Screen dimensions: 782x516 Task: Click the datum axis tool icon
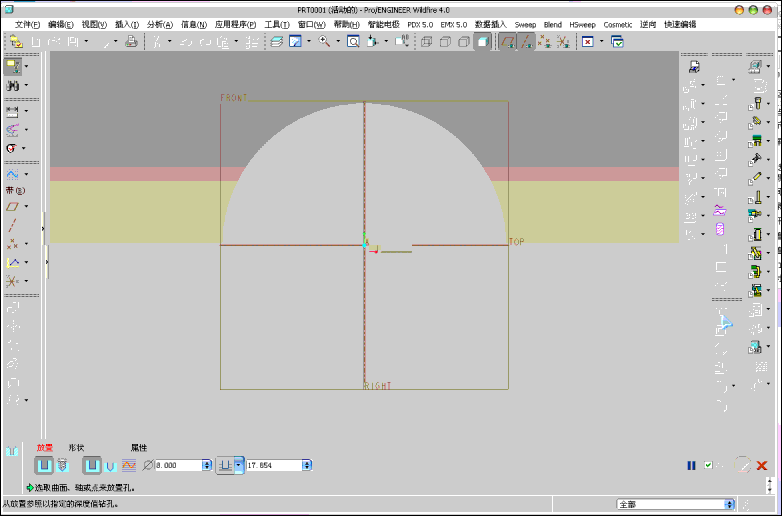(x=12, y=225)
